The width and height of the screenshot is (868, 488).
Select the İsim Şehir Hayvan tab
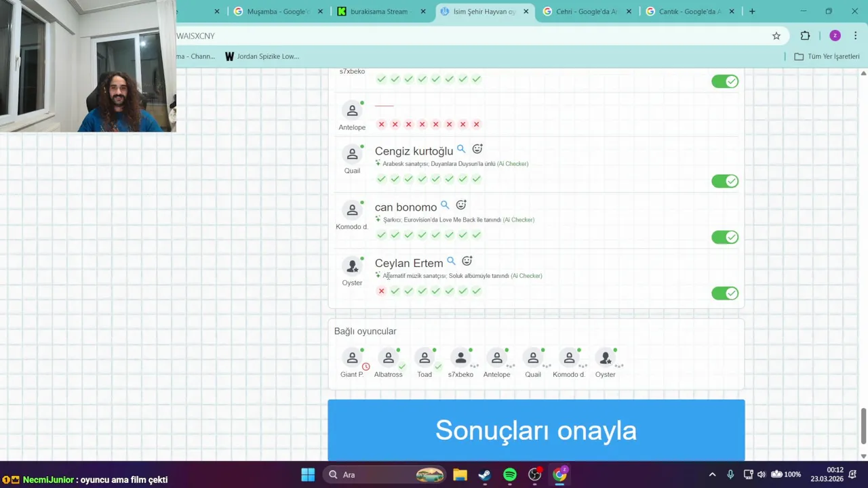coord(484,12)
